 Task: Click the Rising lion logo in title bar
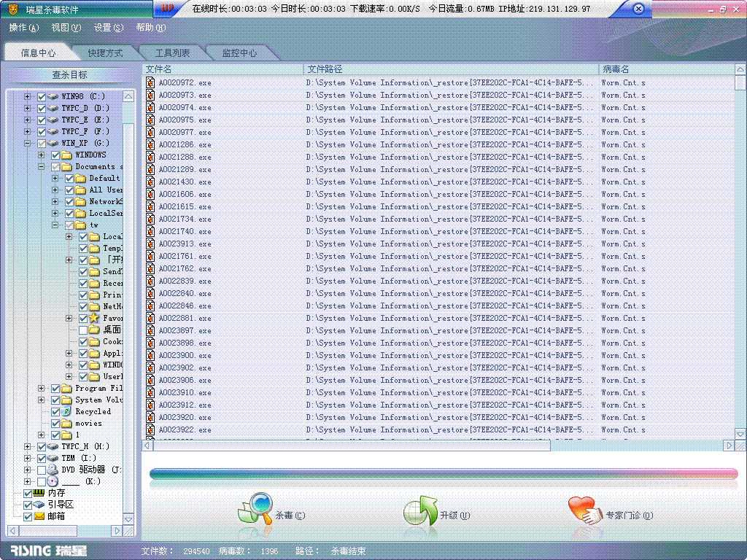point(13,9)
